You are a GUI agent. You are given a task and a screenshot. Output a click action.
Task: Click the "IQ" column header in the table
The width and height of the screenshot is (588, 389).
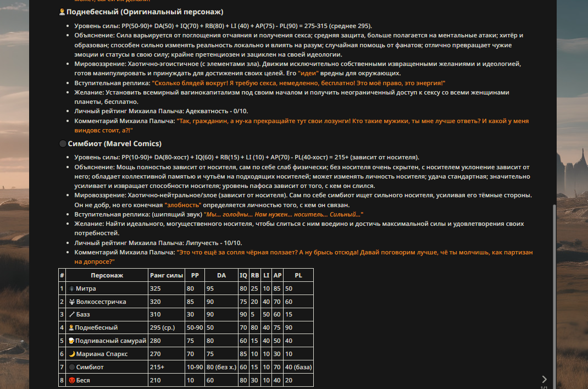tap(243, 275)
